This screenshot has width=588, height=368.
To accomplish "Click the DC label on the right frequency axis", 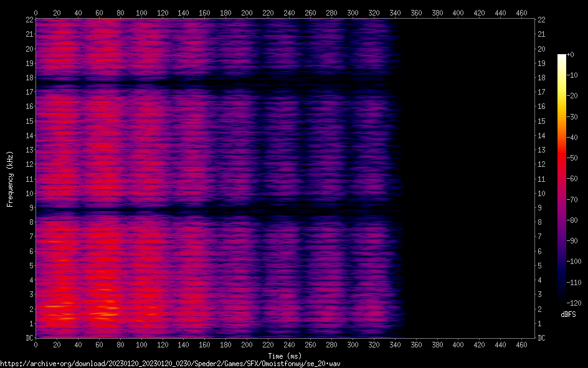I will (542, 338).
